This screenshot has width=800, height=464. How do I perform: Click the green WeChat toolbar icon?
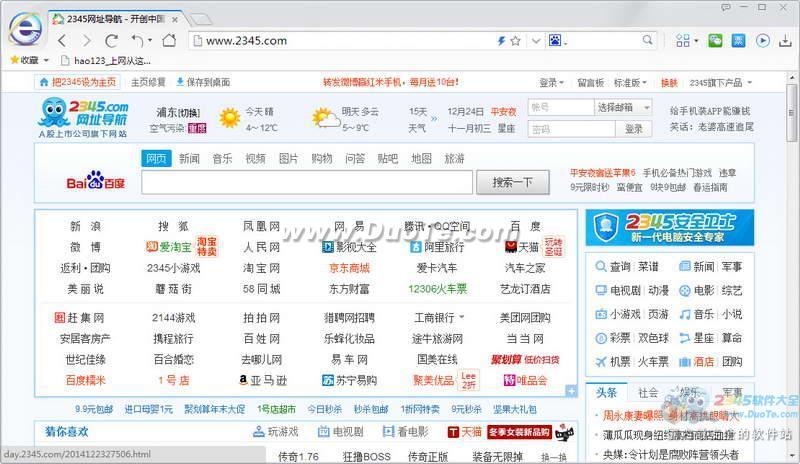[715, 41]
